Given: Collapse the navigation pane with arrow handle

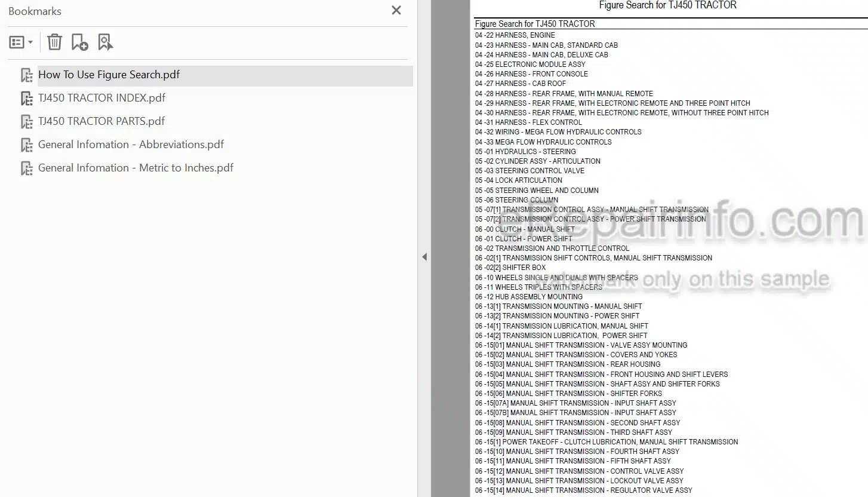Looking at the screenshot, I should pyautogui.click(x=424, y=257).
